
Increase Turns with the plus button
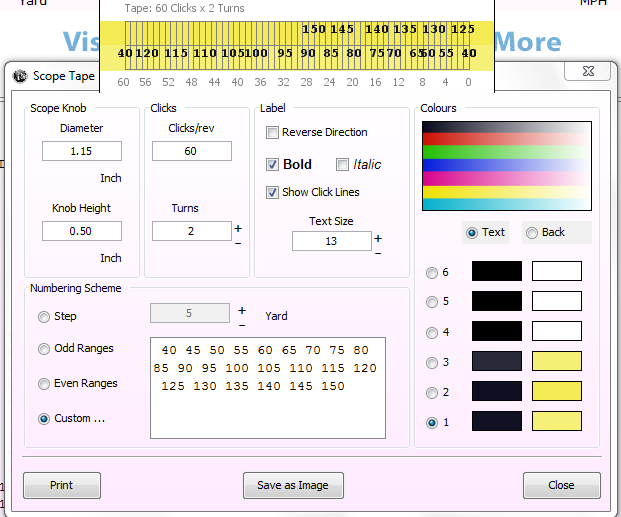coord(238,228)
